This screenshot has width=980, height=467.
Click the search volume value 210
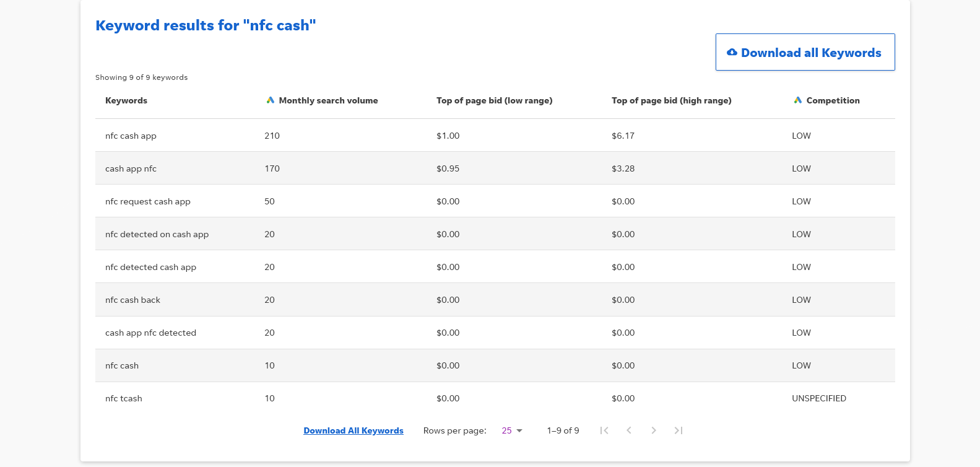(272, 136)
